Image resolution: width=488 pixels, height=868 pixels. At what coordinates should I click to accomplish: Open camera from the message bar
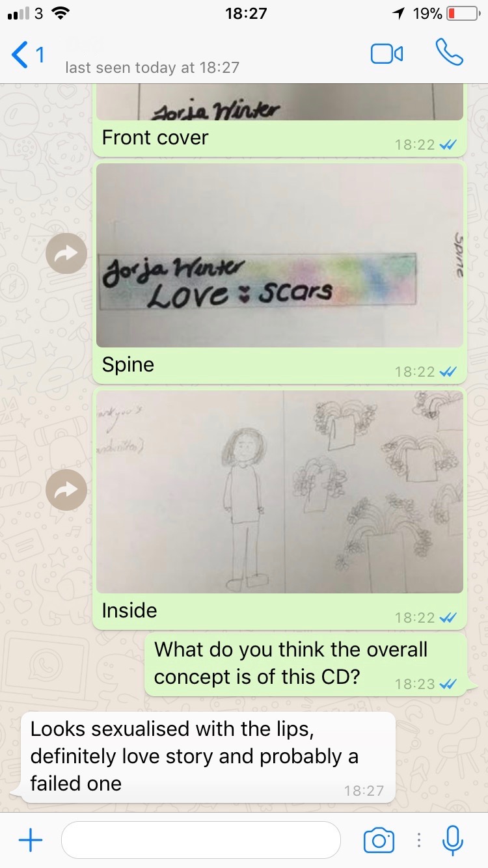coord(379,841)
